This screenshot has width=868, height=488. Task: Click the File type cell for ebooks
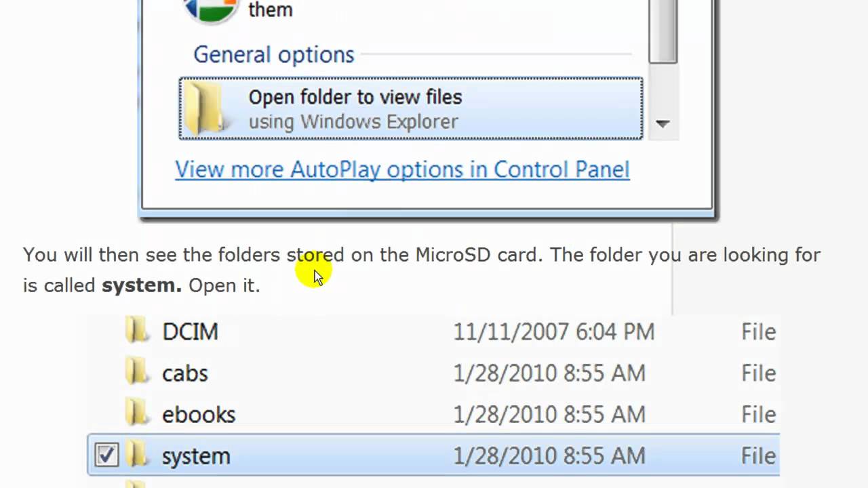pyautogui.click(x=758, y=414)
